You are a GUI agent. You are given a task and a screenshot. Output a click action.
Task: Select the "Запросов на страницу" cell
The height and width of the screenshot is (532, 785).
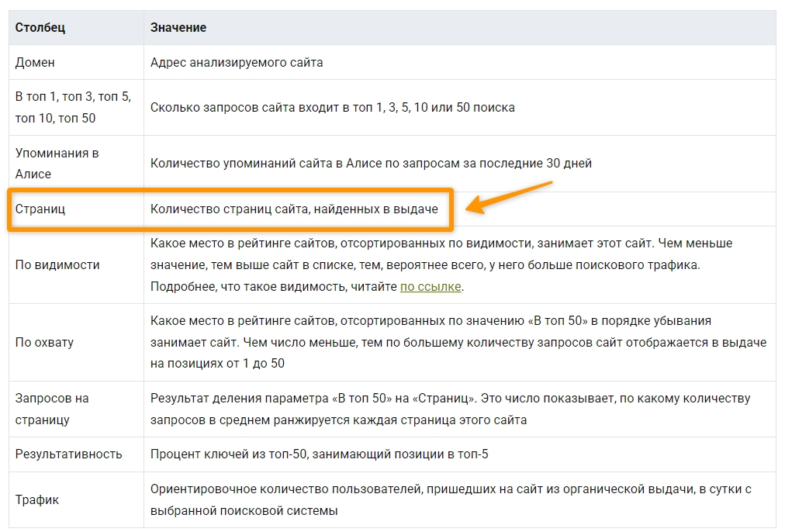click(52, 409)
